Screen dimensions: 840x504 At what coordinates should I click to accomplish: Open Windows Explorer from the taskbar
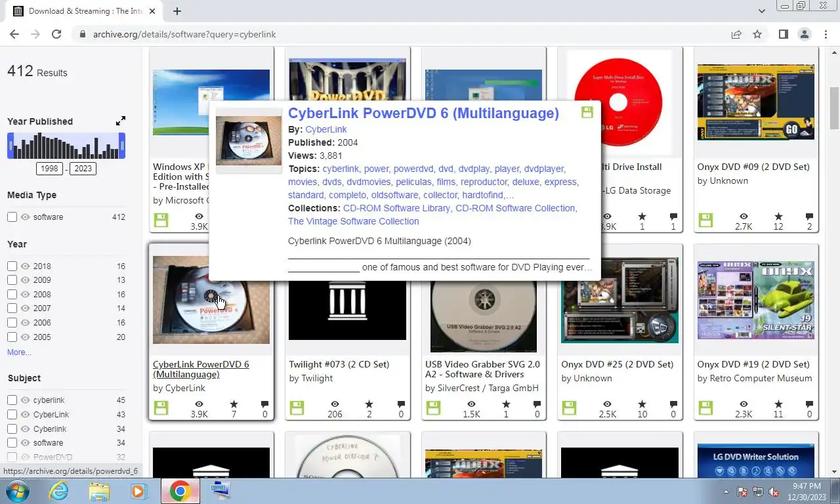click(99, 491)
